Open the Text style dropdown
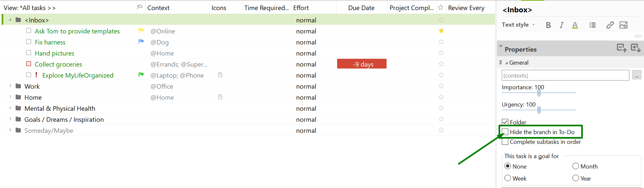The height and width of the screenshot is (188, 644). (518, 25)
